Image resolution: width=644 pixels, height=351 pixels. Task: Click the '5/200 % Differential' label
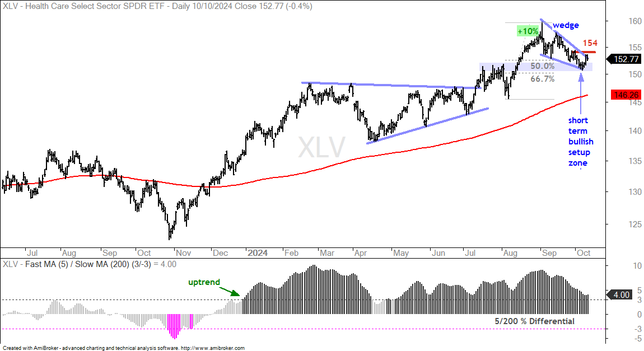535,321
